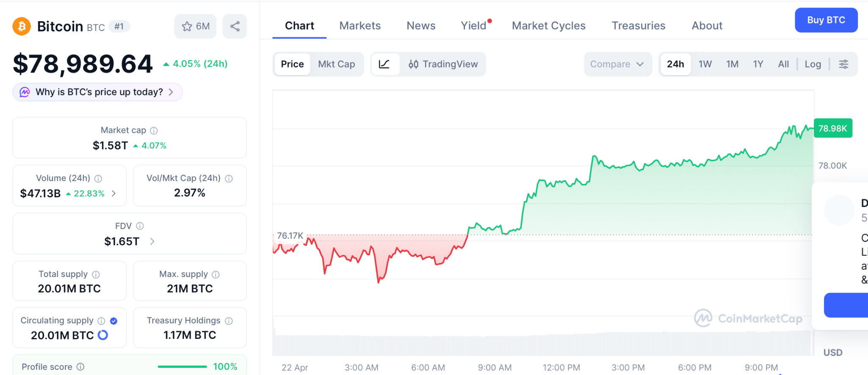This screenshot has width=868, height=375.
Task: Expand Volume (24h) details arrow
Action: click(114, 193)
